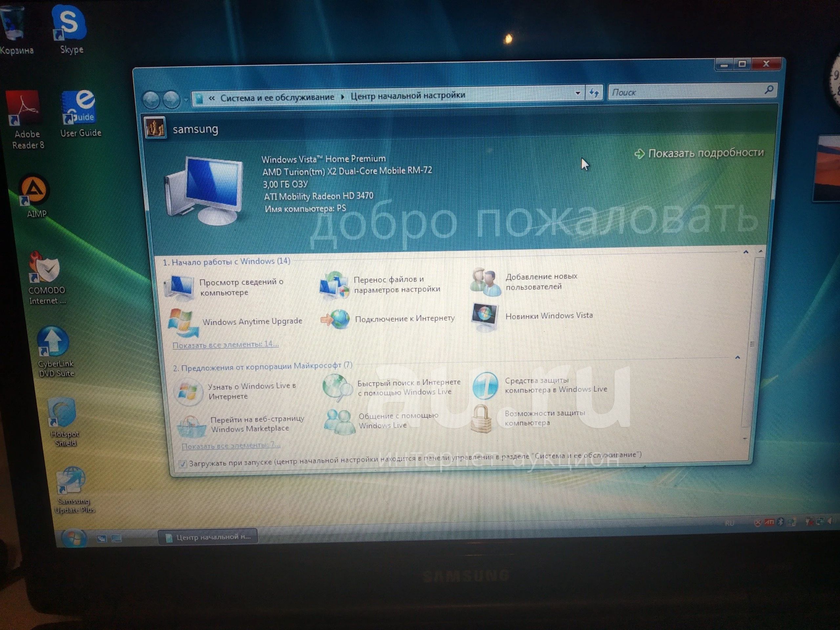Click the magnifier globe icon for Быстрый поиск
This screenshot has width=840, height=630.
[x=337, y=387]
